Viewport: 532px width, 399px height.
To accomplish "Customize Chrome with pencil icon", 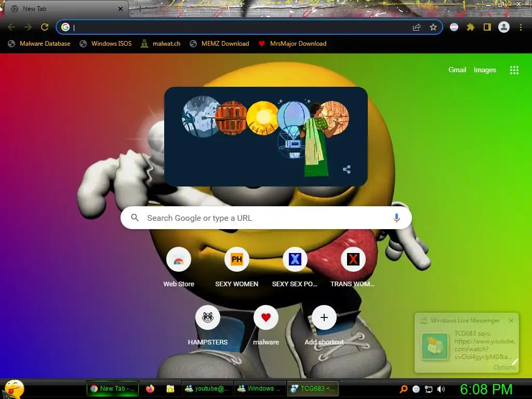I will tap(515, 362).
